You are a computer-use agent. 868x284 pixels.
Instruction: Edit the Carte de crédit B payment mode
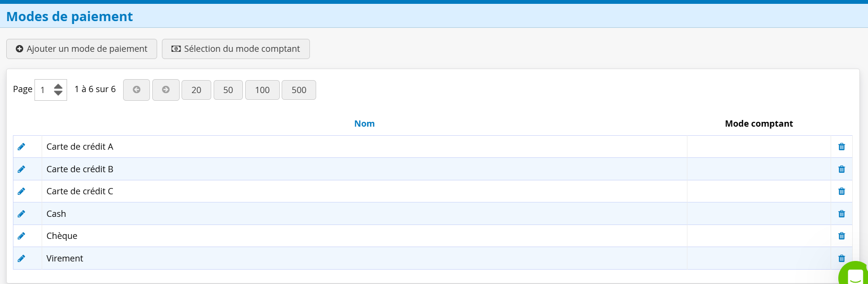coord(22,169)
